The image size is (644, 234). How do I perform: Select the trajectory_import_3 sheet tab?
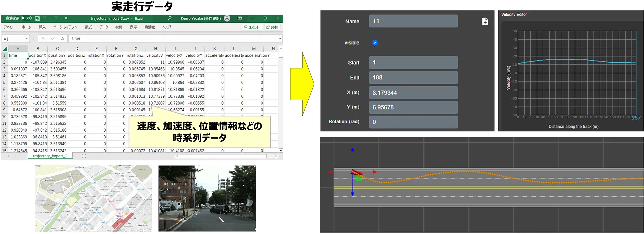coord(50,156)
